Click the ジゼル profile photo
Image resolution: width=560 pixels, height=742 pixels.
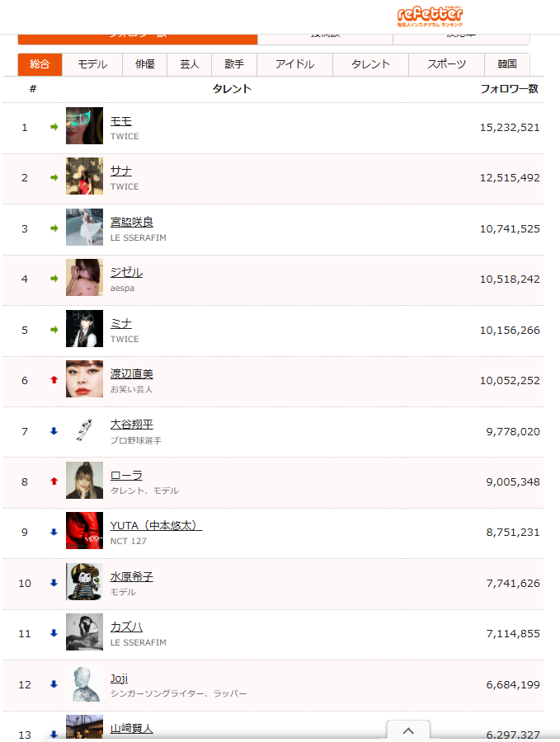tap(84, 278)
